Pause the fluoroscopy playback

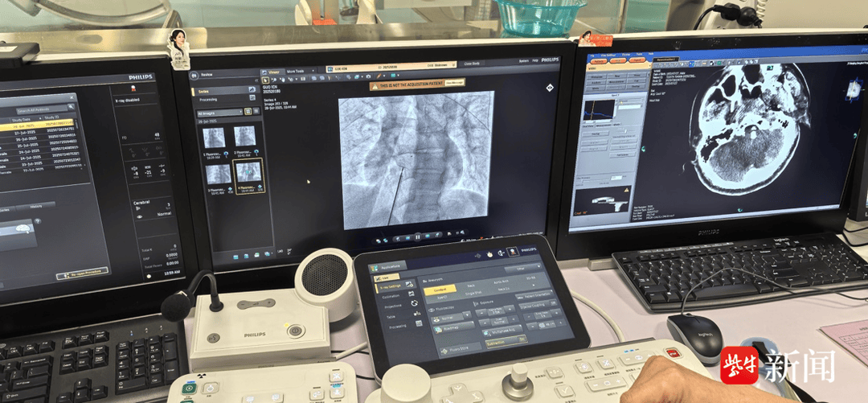pos(417,238)
